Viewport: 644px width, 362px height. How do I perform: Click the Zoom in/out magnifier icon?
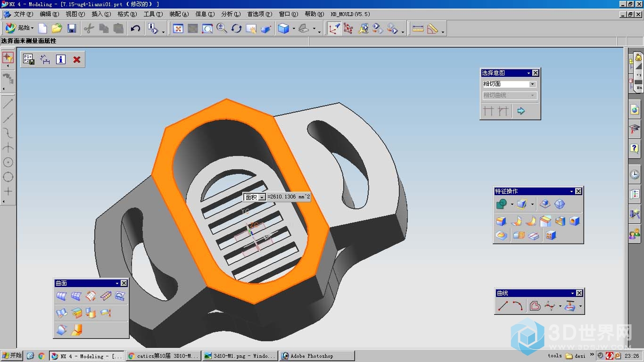point(222,28)
